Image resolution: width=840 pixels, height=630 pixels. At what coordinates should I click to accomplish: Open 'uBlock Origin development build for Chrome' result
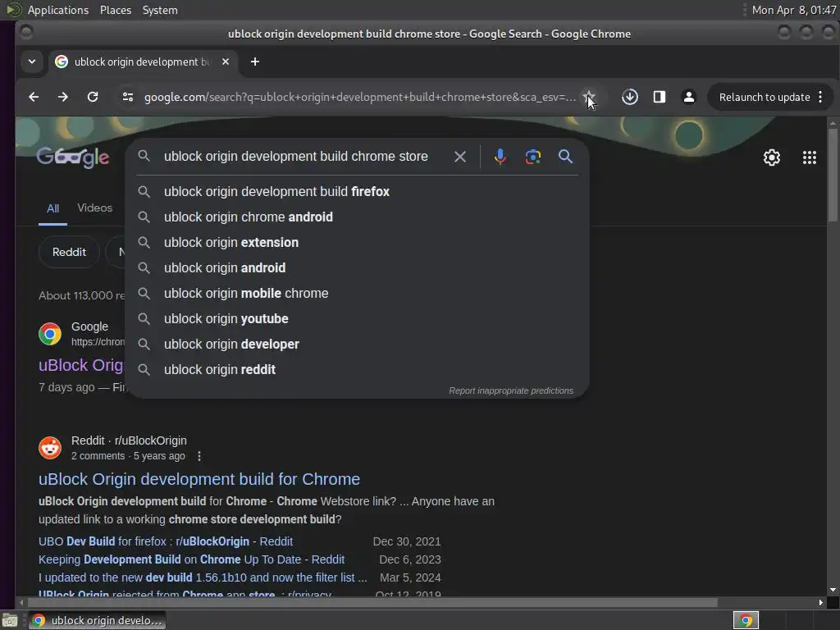[x=199, y=479]
